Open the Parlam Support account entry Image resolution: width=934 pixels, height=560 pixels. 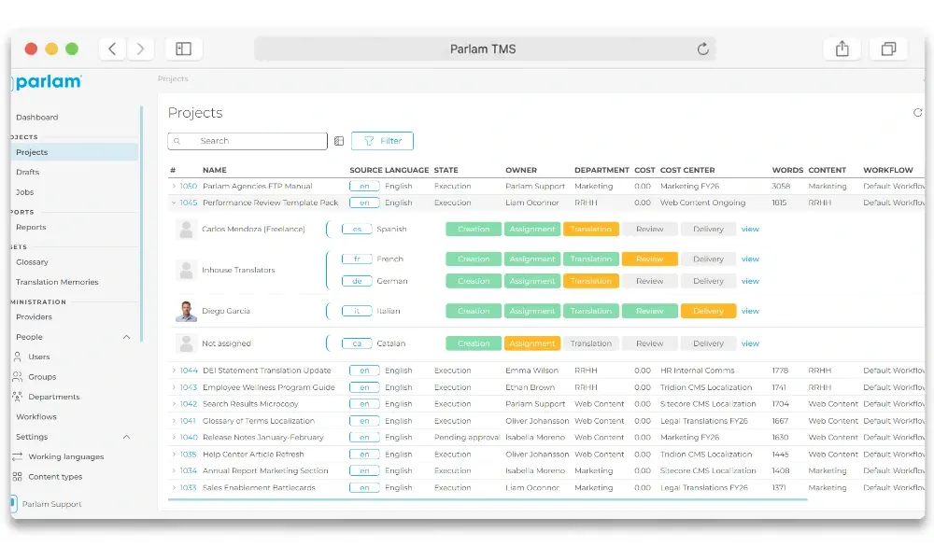tap(51, 504)
